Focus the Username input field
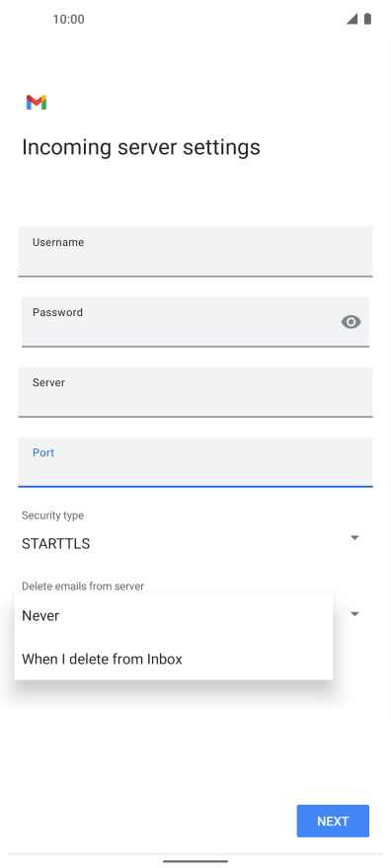 (x=195, y=252)
